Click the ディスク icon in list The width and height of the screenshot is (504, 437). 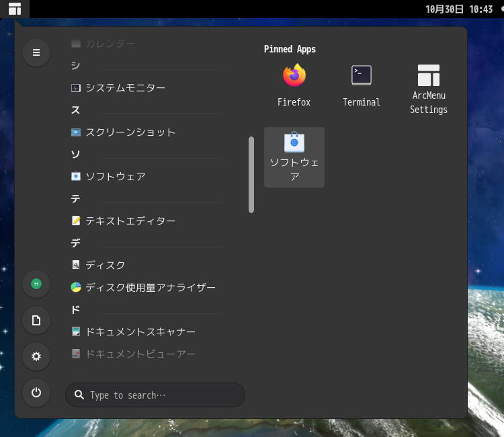pos(76,265)
